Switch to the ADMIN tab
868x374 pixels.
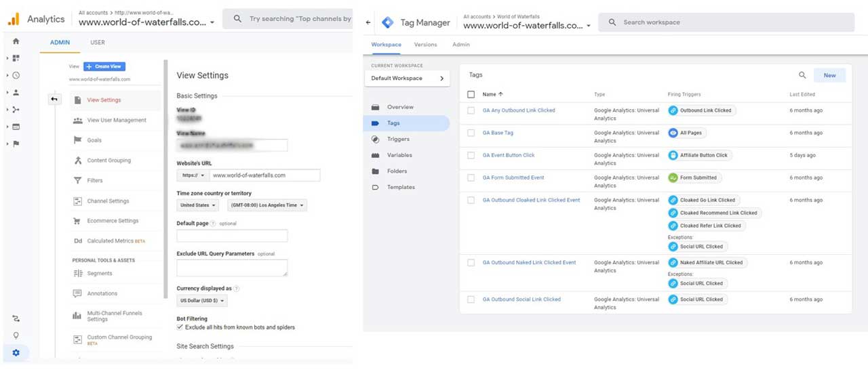60,43
